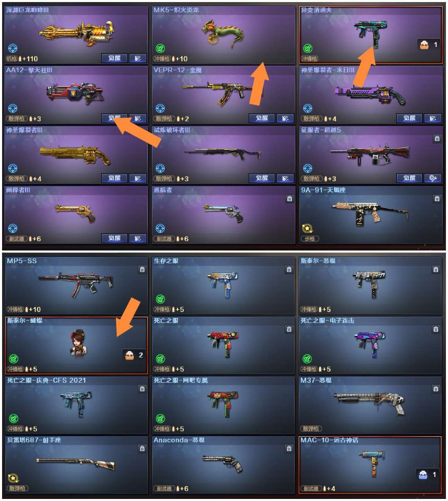Select the 生存之眼 weapon thumbnail
This screenshot has height=501, width=448.
coord(224,283)
